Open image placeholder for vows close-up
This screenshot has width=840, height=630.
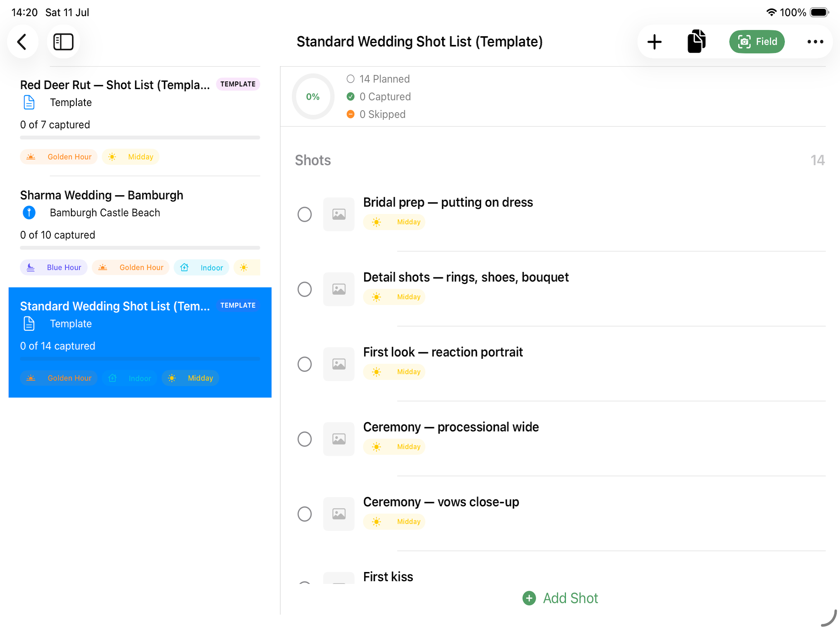tap(339, 514)
